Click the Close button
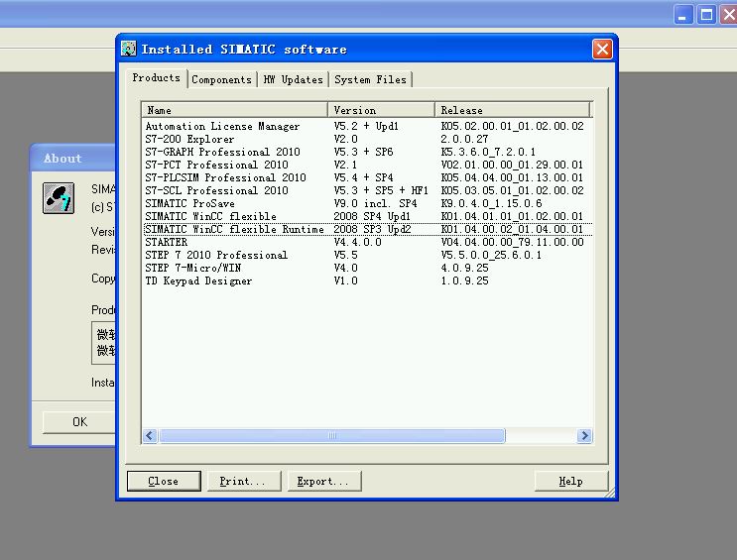737x560 pixels. tap(164, 481)
